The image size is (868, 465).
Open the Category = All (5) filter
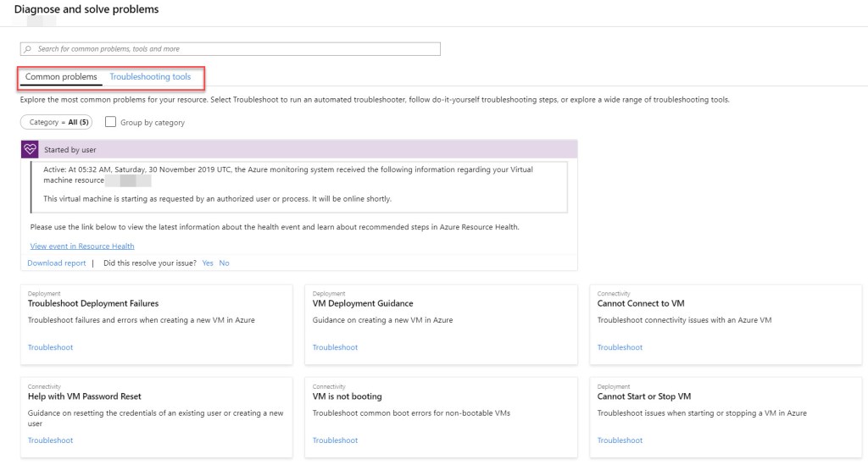56,122
